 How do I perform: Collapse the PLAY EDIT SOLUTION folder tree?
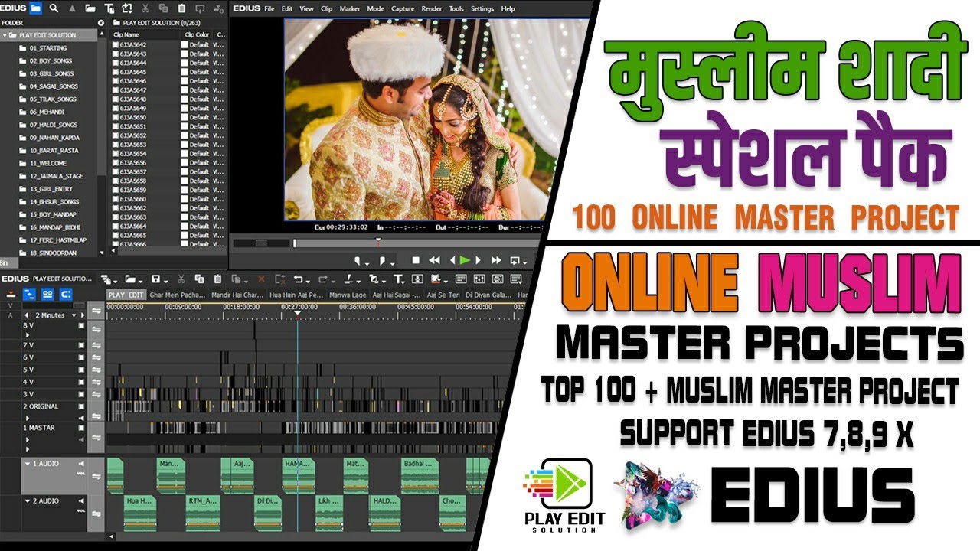pyautogui.click(x=5, y=35)
